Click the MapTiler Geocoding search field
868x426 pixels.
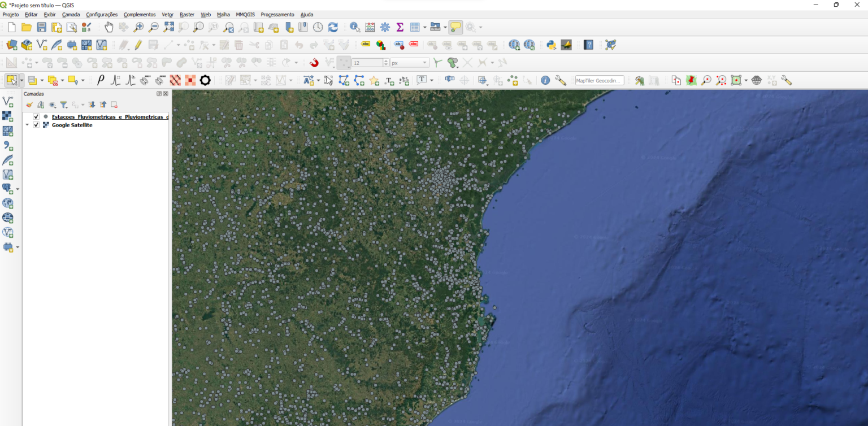(599, 80)
